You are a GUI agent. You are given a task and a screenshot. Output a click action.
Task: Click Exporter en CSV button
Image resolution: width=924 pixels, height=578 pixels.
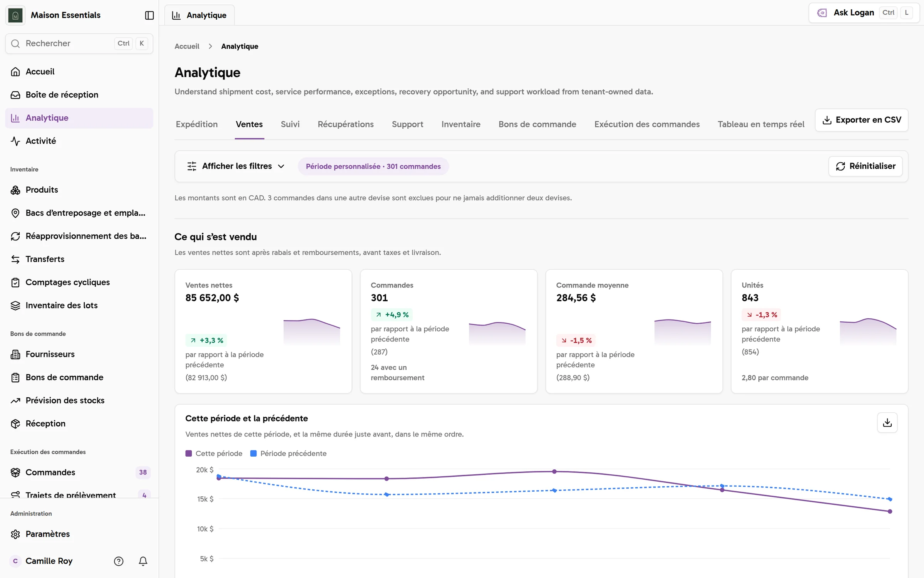[x=862, y=120]
